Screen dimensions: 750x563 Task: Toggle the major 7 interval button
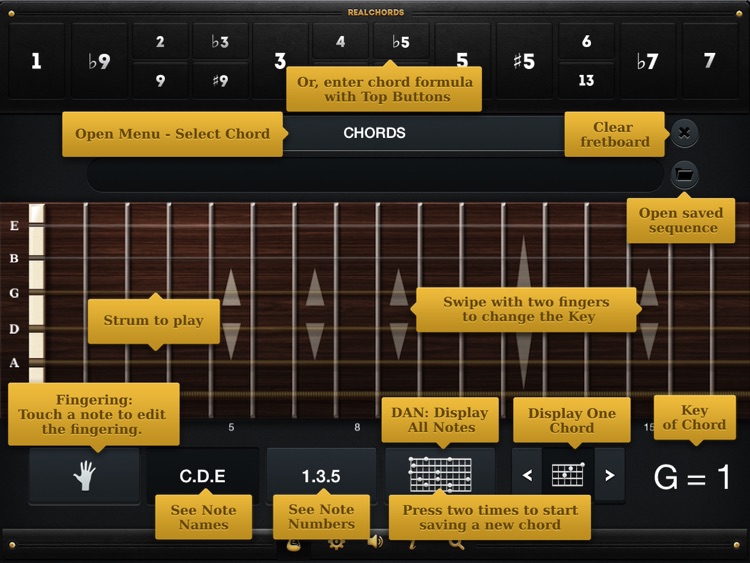click(710, 61)
